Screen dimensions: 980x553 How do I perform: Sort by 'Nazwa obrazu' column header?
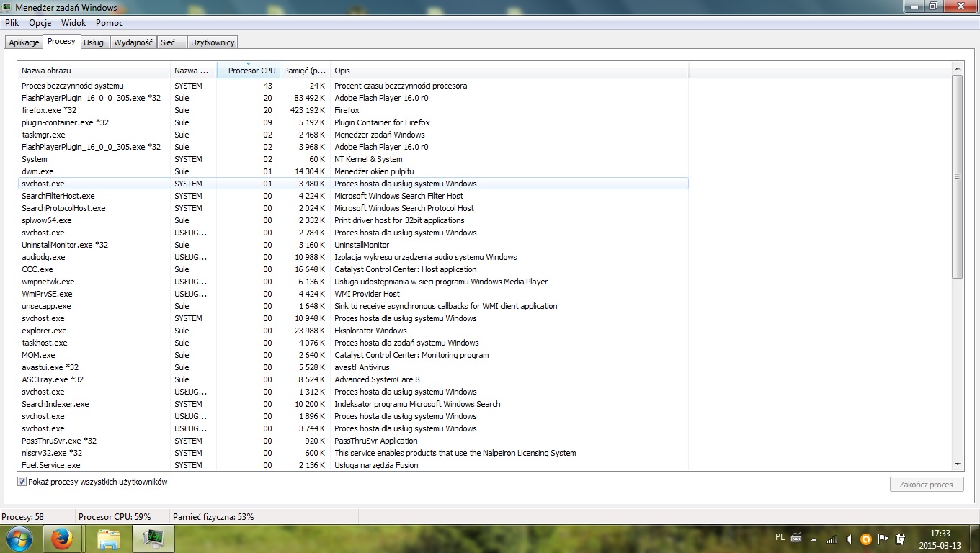click(94, 71)
